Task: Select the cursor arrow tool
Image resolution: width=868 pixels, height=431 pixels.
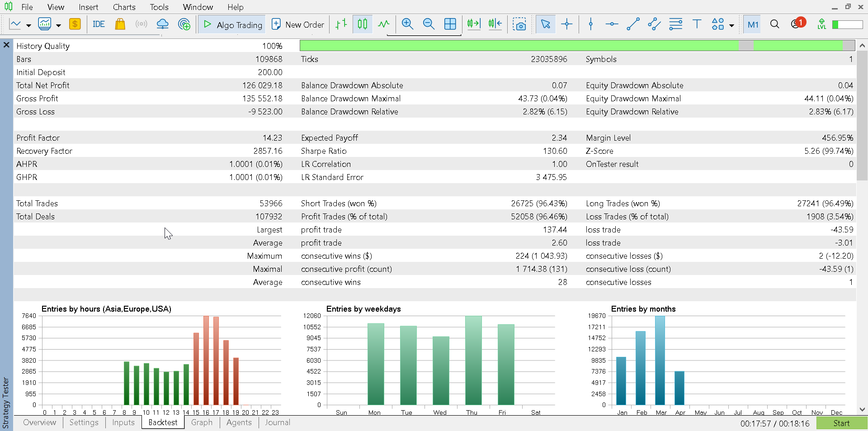Action: pos(545,24)
